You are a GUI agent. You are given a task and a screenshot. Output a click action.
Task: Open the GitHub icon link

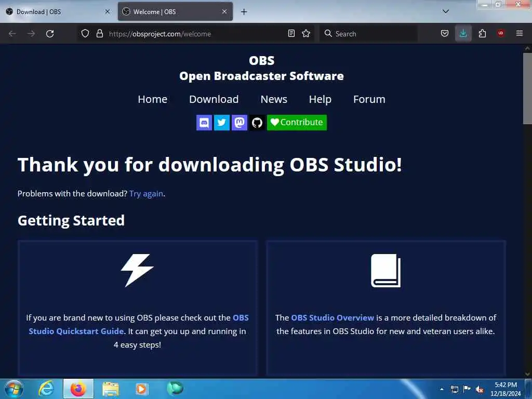pyautogui.click(x=257, y=123)
